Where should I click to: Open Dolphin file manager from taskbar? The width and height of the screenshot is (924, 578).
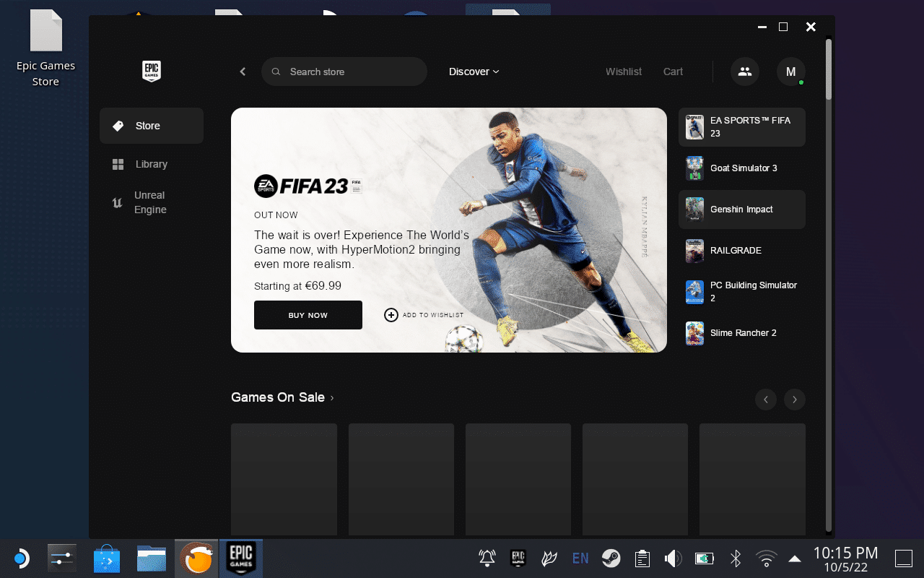(x=152, y=558)
